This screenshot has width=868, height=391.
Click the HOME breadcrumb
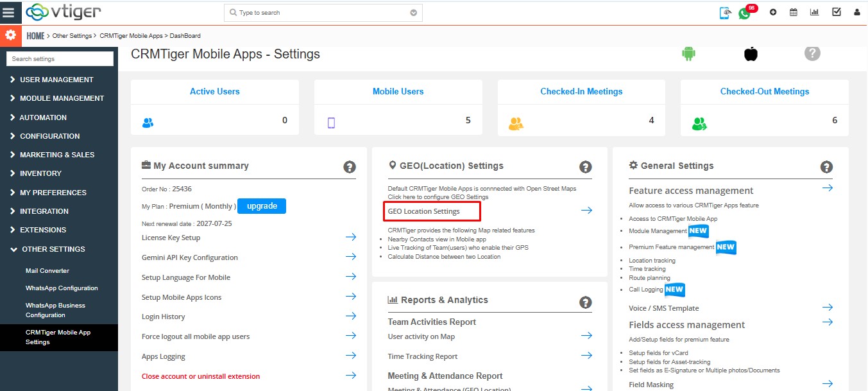click(x=35, y=36)
